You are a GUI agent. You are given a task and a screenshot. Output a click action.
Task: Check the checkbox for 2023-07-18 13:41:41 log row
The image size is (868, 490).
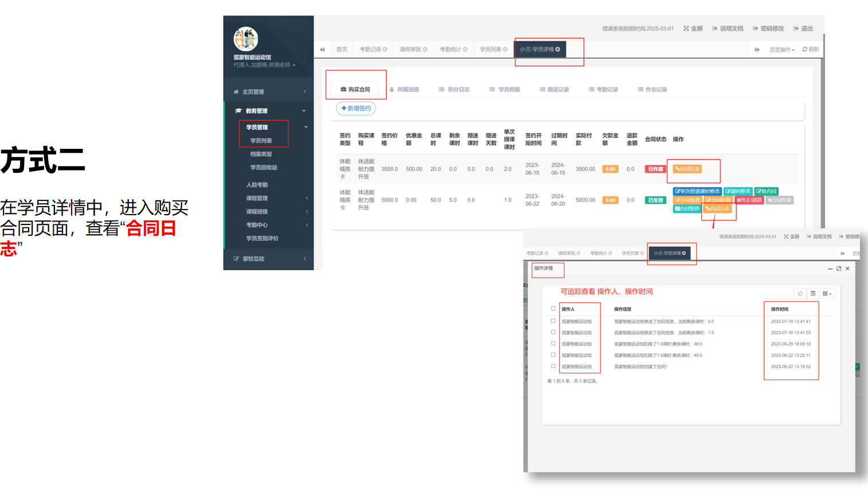[553, 321]
